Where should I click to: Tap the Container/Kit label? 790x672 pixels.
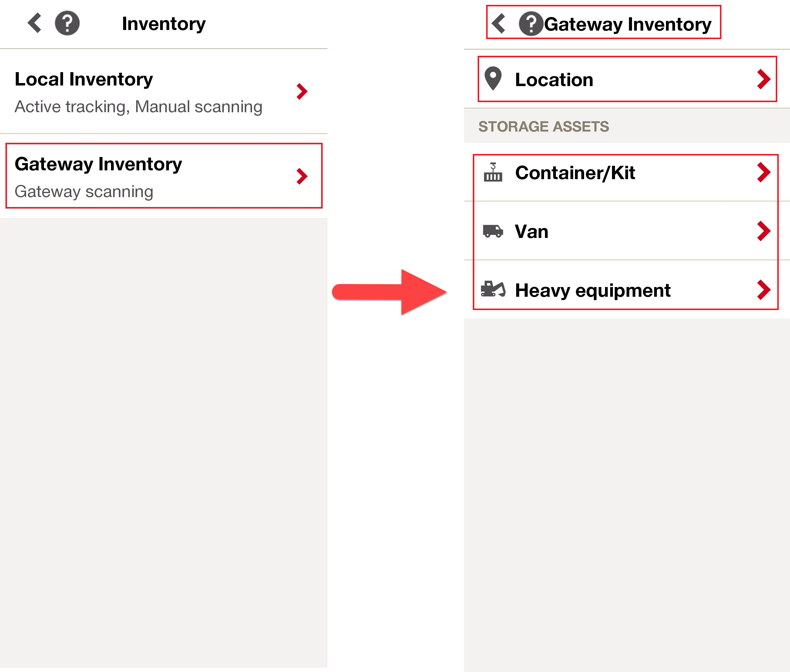575,173
